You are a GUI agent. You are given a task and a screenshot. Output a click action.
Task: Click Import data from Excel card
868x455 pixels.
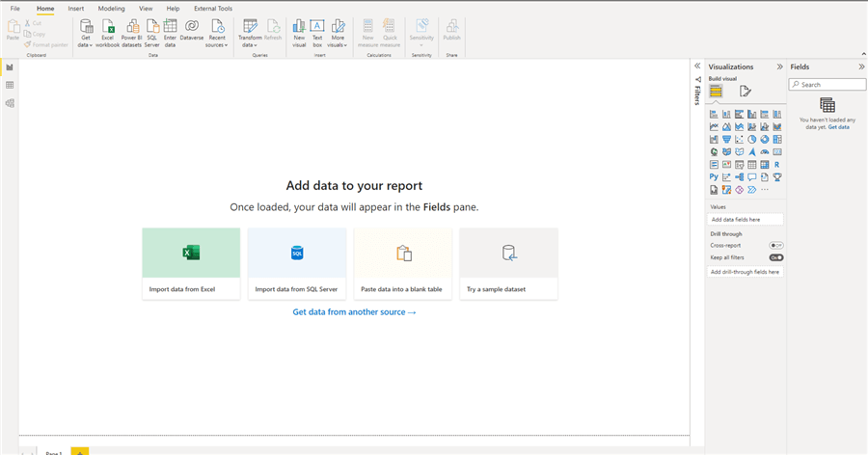coord(191,263)
